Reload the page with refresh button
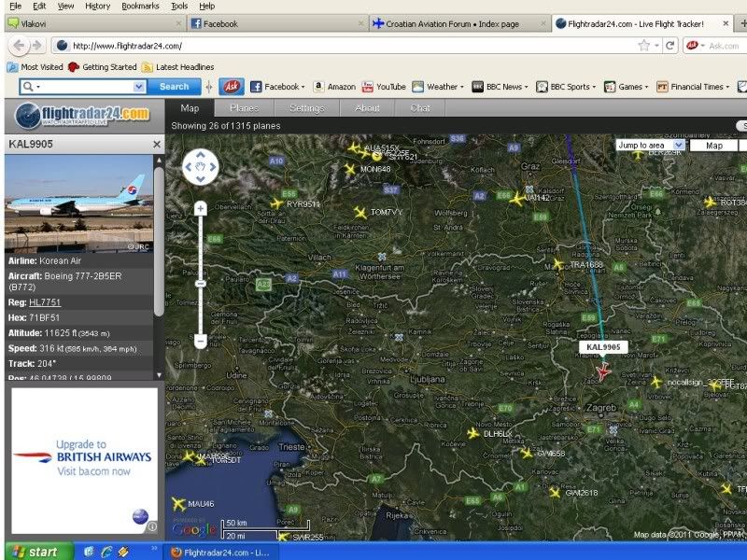Viewport: 747px width, 560px height. pyautogui.click(x=670, y=46)
